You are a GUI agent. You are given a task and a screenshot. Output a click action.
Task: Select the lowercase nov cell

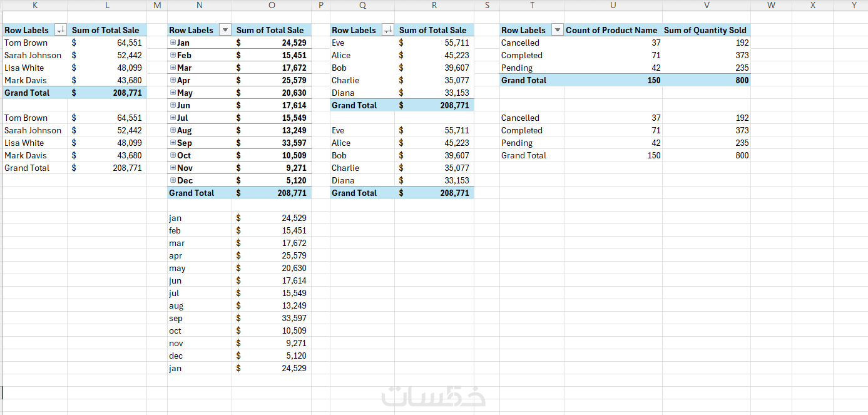(x=200, y=343)
